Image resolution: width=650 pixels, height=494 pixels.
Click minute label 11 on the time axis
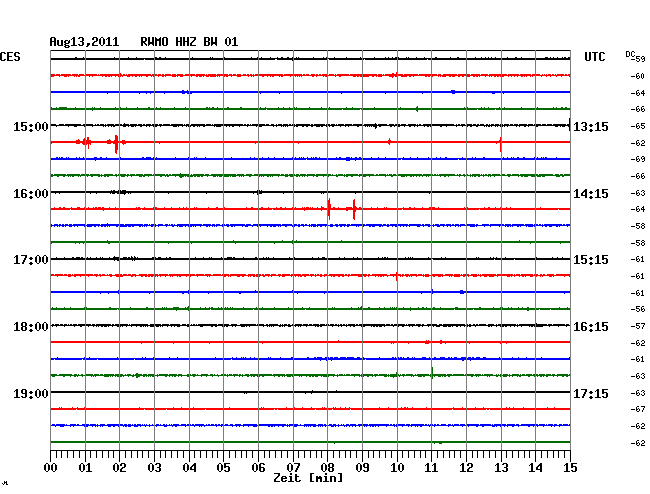tap(431, 468)
